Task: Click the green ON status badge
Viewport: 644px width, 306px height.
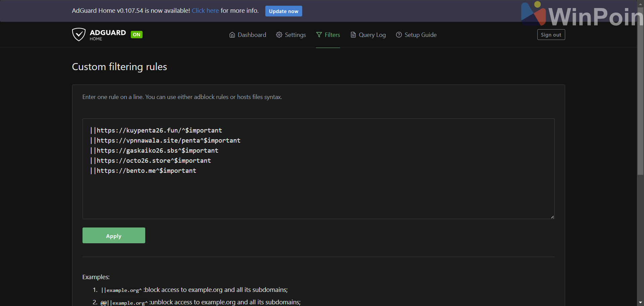Action: point(137,35)
